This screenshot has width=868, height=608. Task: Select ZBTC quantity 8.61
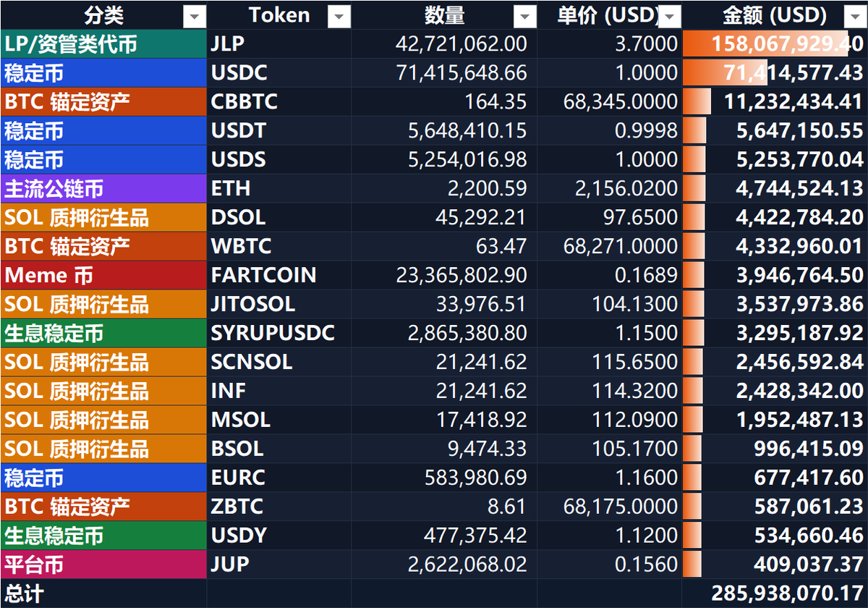pyautogui.click(x=444, y=507)
